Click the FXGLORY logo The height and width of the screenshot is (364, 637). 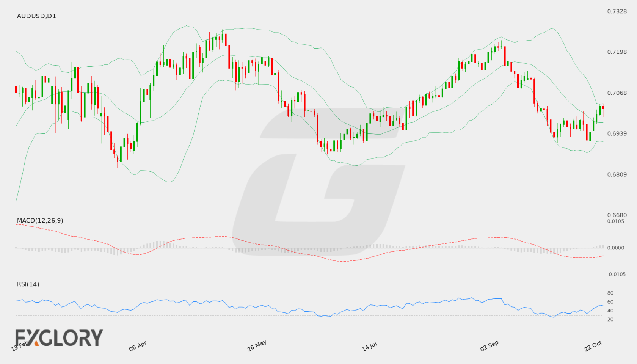coord(59,337)
